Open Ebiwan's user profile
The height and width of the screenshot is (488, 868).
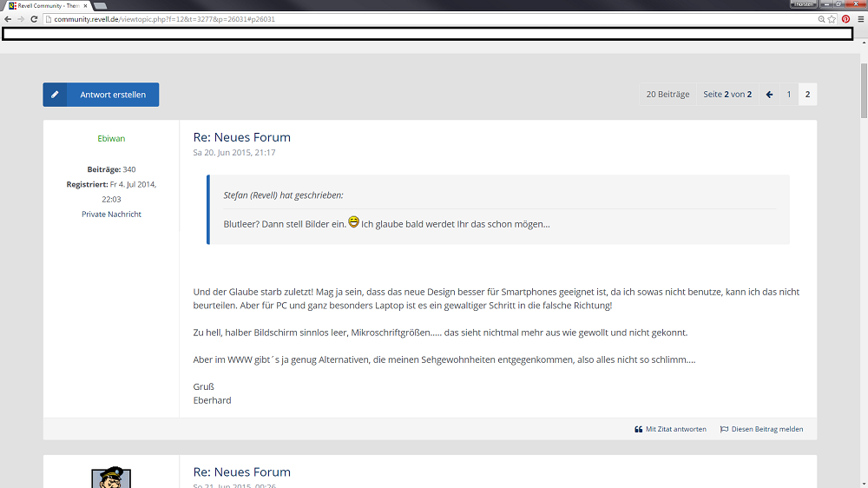[110, 139]
